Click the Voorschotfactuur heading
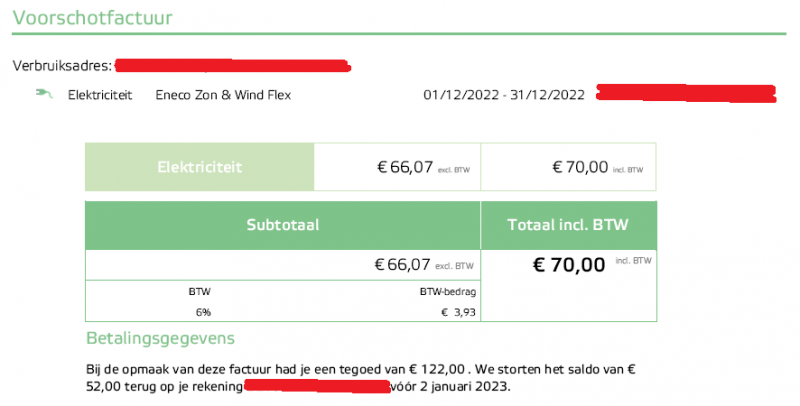 click(x=77, y=16)
